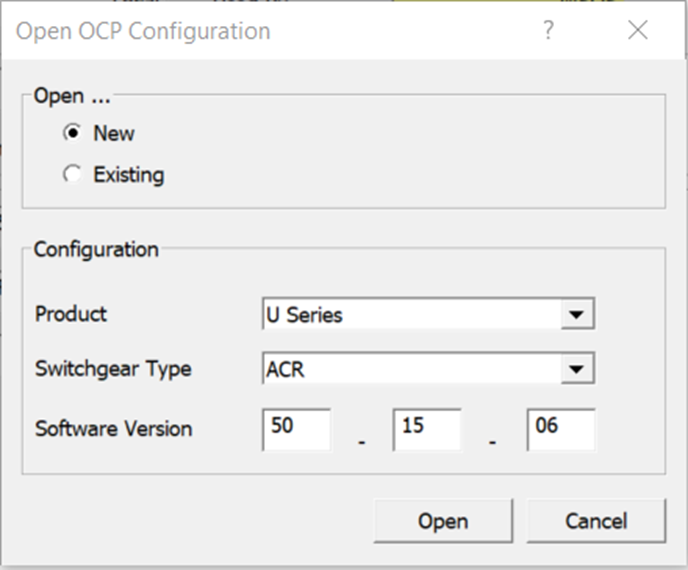Click the Configuration group heading
The image size is (688, 570).
pos(96,250)
